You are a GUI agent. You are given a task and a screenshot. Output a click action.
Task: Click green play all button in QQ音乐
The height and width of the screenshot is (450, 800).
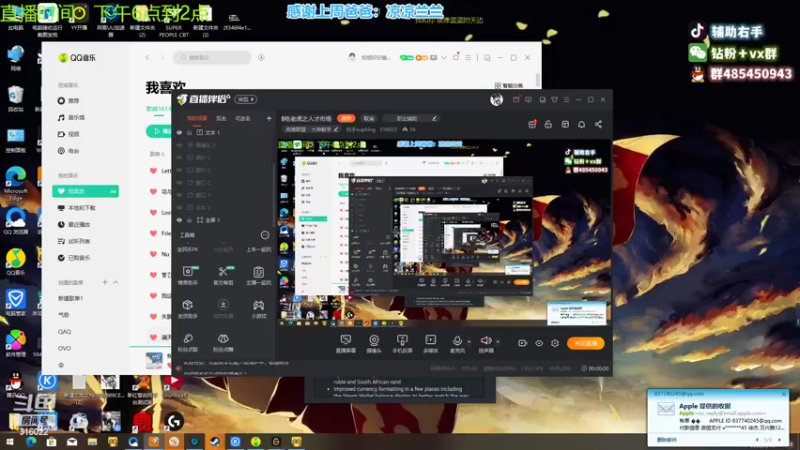click(x=159, y=131)
